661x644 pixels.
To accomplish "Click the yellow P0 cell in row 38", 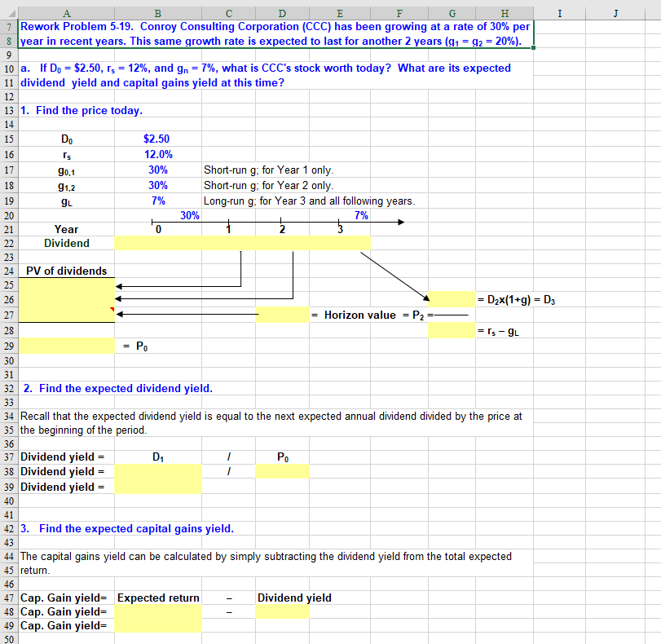I will [x=282, y=471].
